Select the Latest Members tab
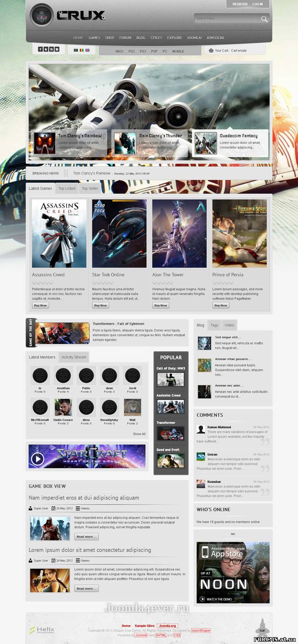Image resolution: width=298 pixels, height=644 pixels. pos(42,357)
